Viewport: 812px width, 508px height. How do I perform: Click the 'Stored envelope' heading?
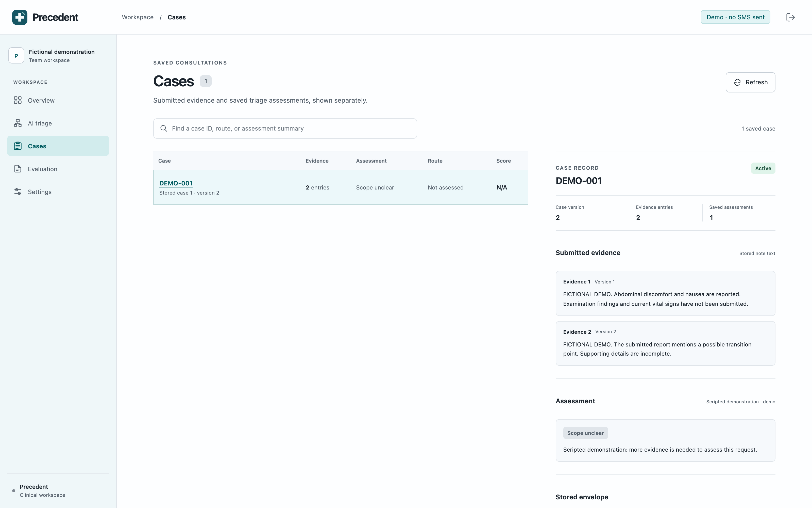coord(582,497)
